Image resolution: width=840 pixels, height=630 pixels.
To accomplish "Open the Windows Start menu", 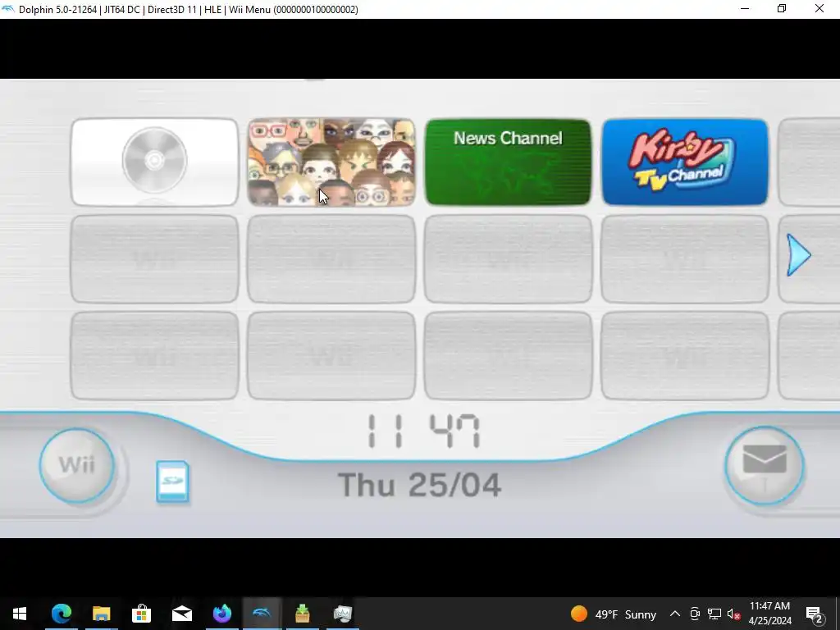I will [x=20, y=614].
